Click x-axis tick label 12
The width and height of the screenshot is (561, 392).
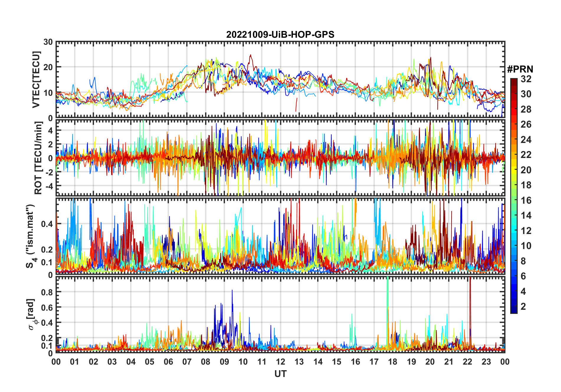pos(280,362)
